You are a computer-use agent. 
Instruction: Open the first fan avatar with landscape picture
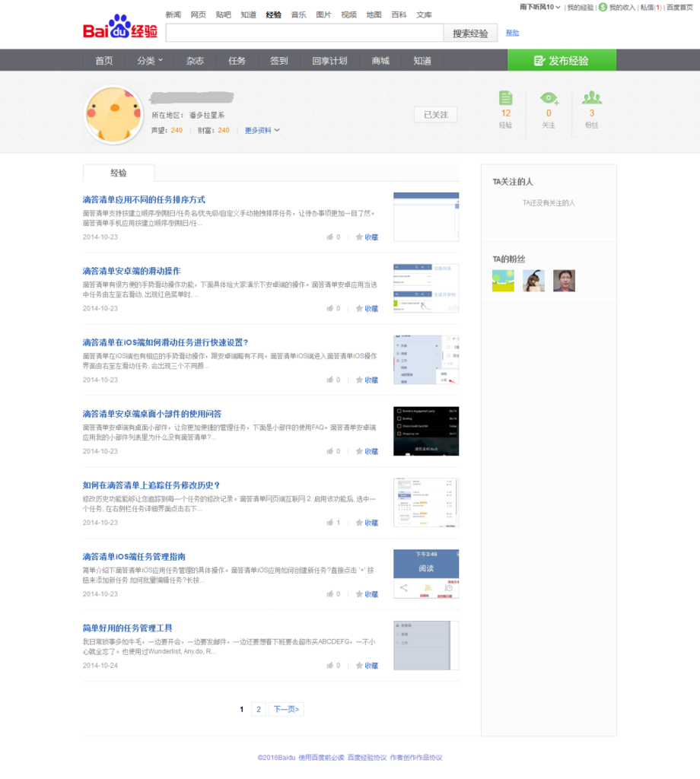[503, 281]
